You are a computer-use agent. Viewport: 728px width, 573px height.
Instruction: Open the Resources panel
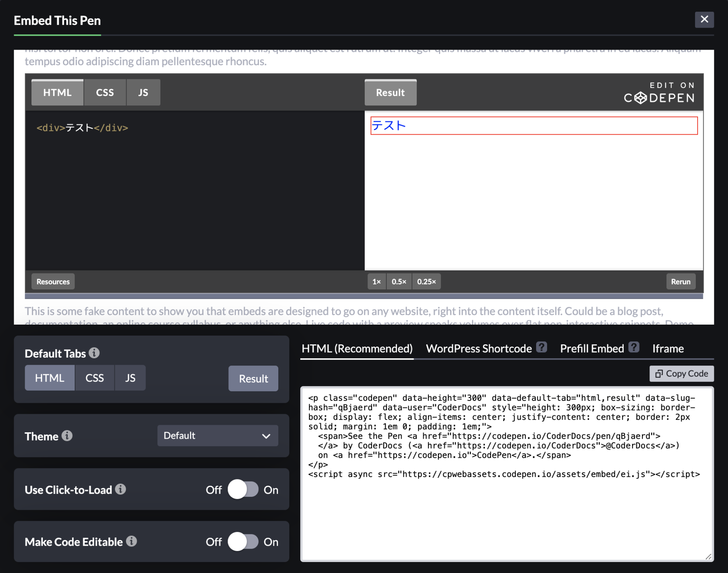pyautogui.click(x=53, y=281)
